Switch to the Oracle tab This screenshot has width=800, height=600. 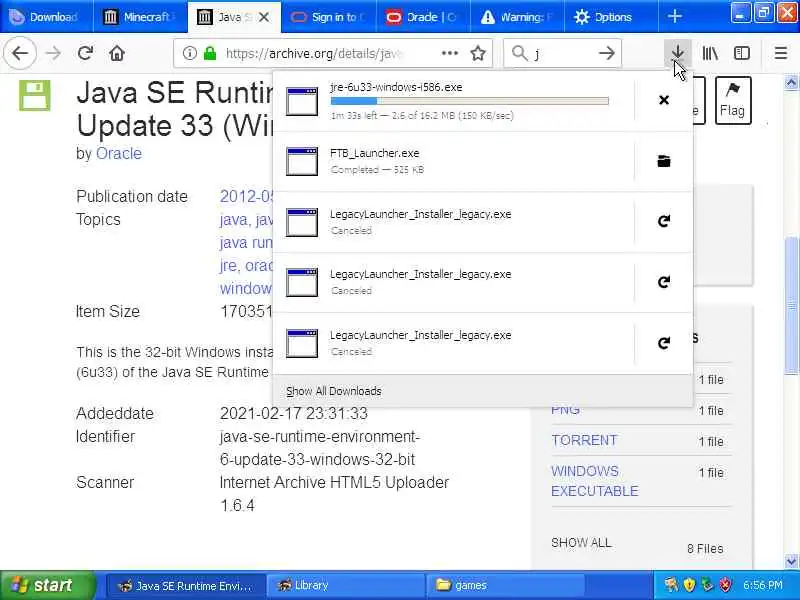(423, 17)
